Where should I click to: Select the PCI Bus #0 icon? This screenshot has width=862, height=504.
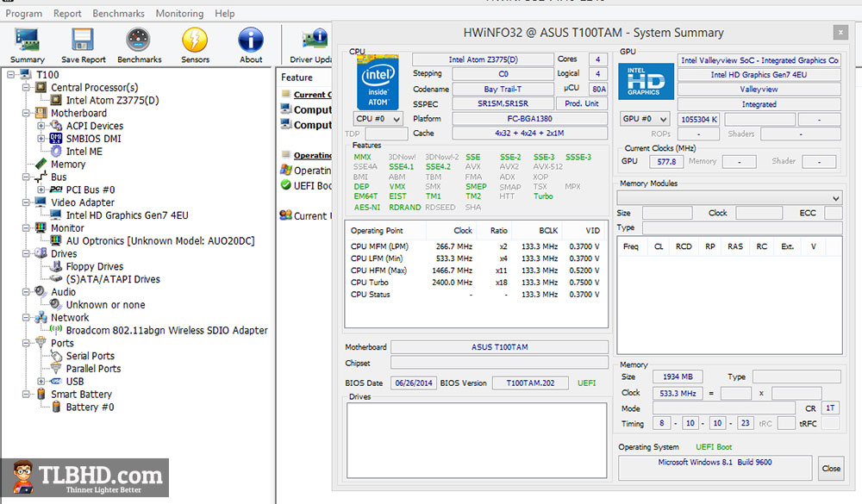coord(56,190)
